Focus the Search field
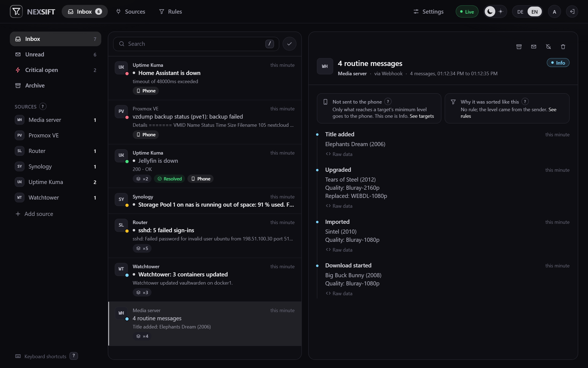 click(196, 44)
